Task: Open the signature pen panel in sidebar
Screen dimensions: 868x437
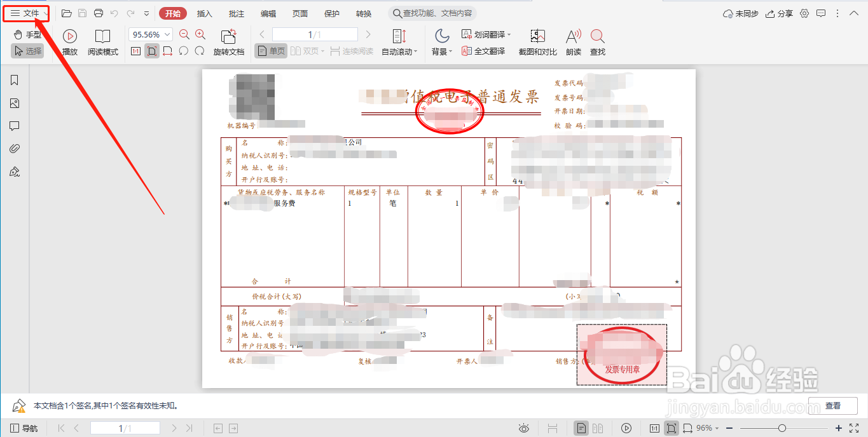Action: tap(15, 171)
